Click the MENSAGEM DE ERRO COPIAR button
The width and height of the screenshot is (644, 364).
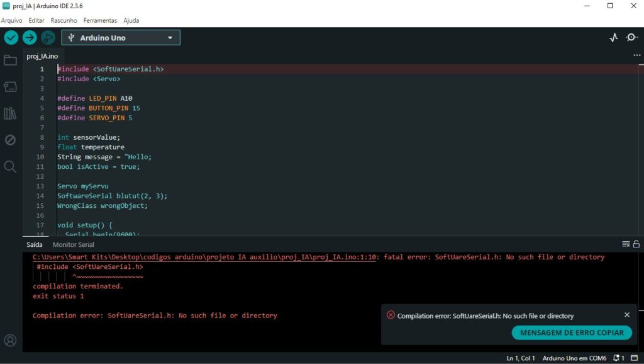click(572, 333)
